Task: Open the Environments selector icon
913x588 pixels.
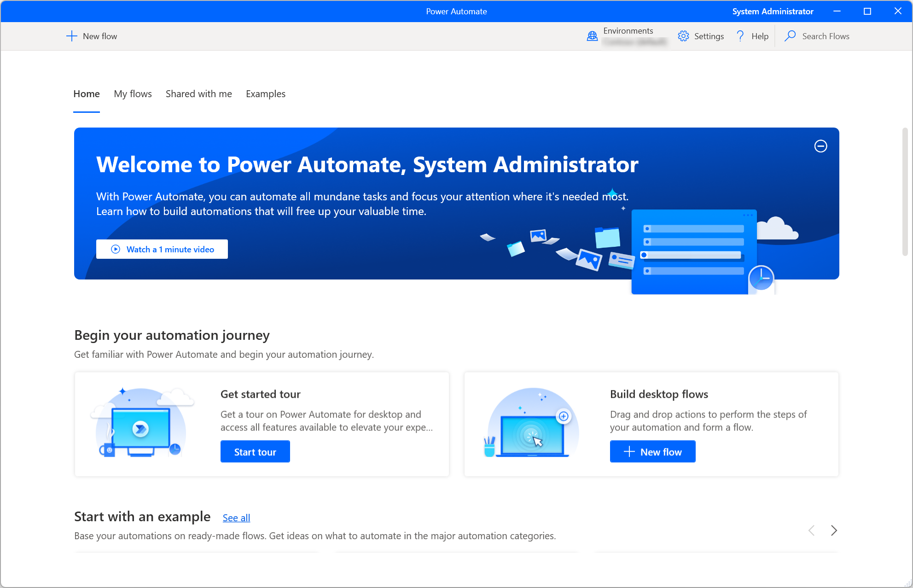Action: pos(591,36)
